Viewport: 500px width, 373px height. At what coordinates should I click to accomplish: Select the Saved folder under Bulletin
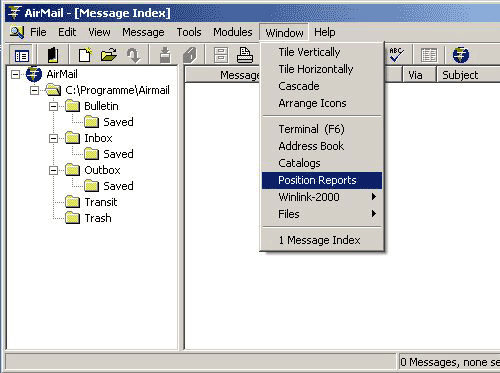coord(118,122)
